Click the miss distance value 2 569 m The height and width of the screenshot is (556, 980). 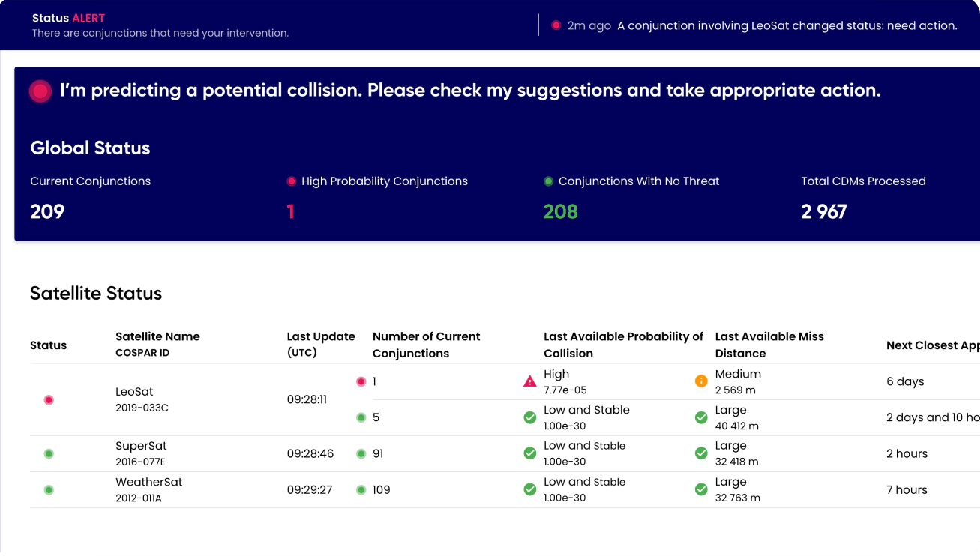click(736, 390)
